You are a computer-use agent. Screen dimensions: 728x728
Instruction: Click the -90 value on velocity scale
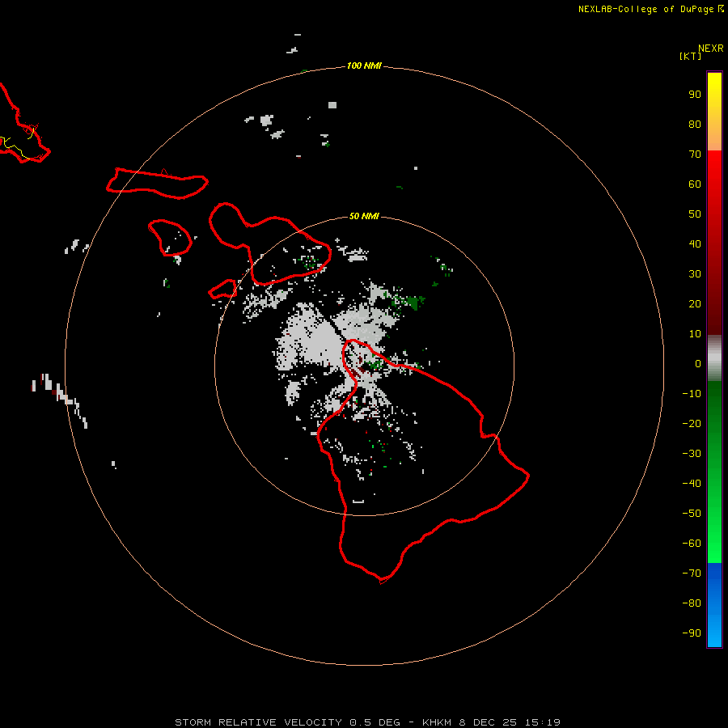pos(692,633)
